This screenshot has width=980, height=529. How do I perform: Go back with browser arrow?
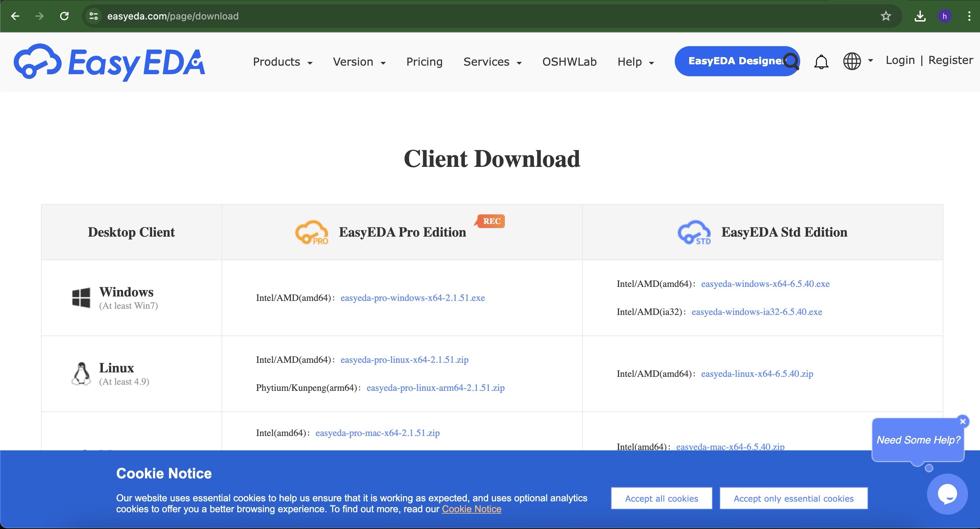click(15, 16)
